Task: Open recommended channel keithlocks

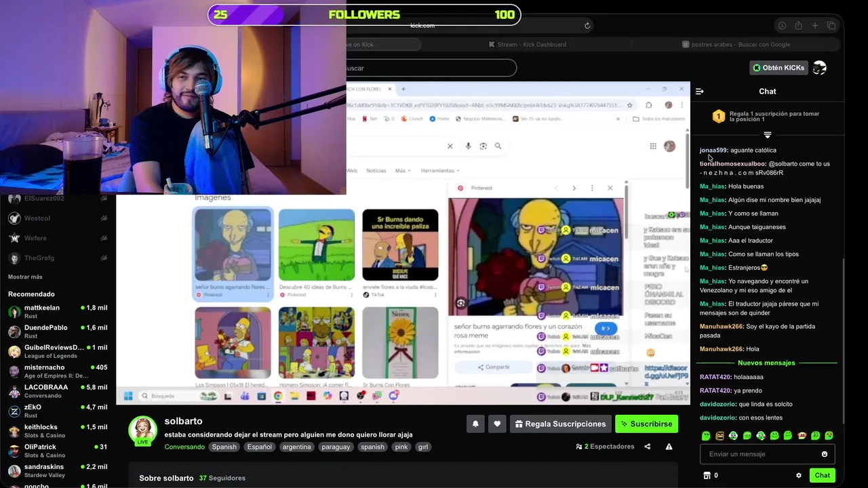Action: pyautogui.click(x=58, y=431)
